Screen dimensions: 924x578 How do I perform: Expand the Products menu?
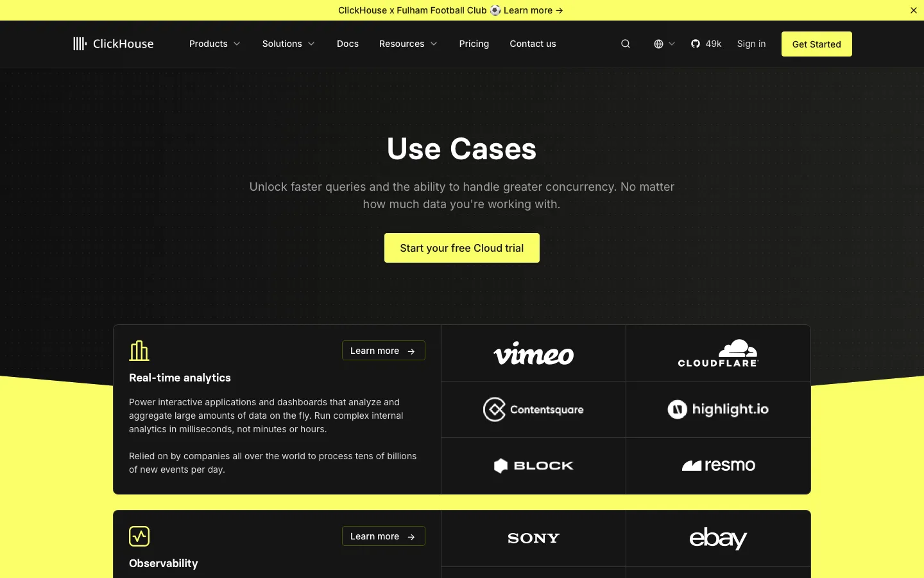point(214,44)
